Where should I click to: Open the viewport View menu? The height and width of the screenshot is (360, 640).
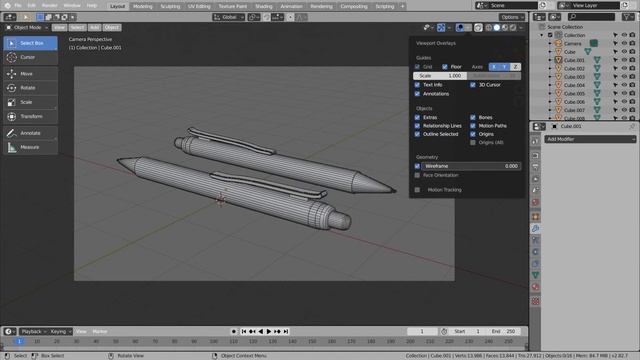(x=59, y=27)
